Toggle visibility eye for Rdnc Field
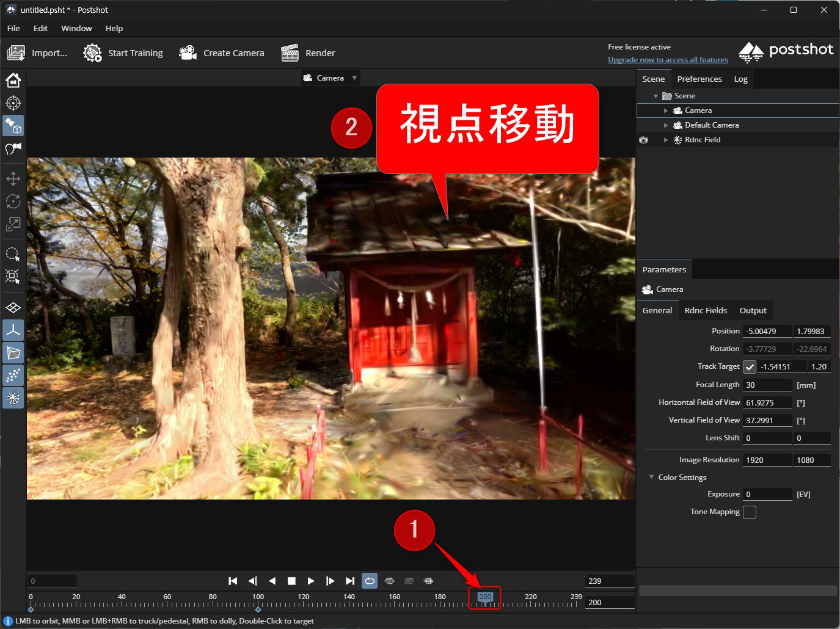 click(643, 140)
